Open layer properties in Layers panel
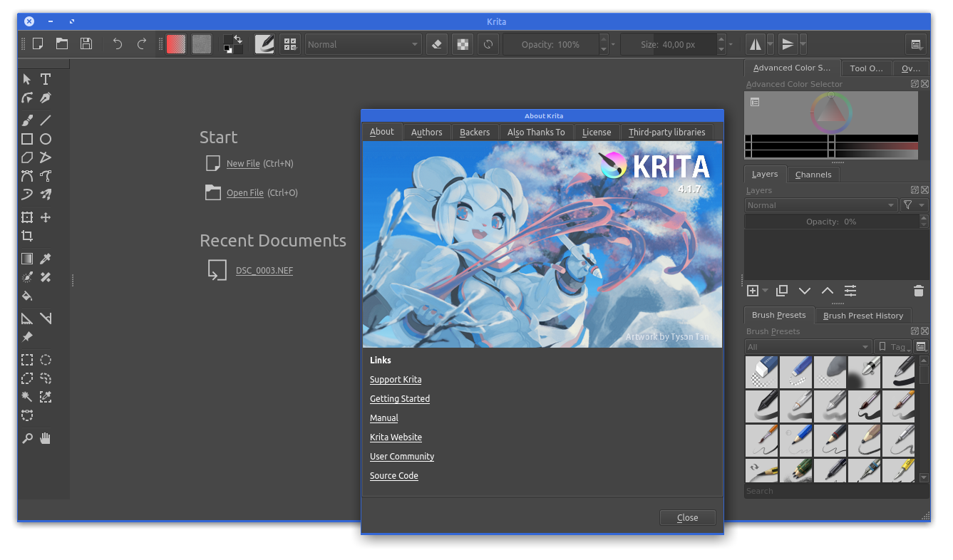Screen dimensions: 953x560 [x=850, y=291]
